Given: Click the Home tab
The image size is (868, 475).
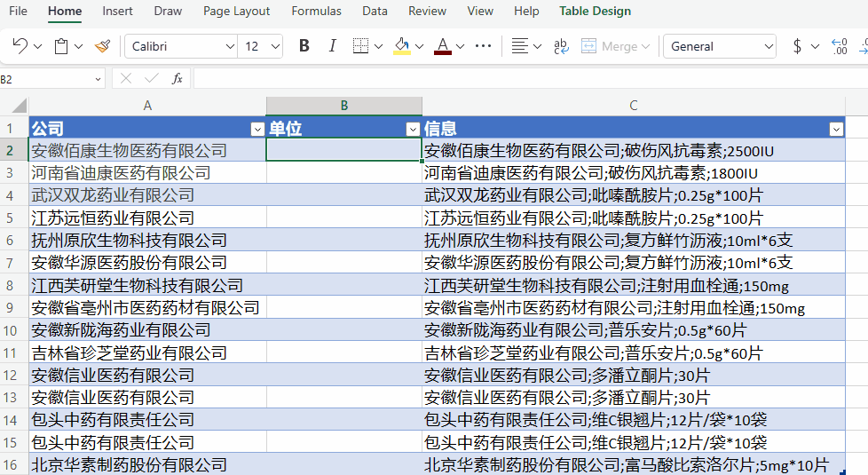Looking at the screenshot, I should point(65,11).
